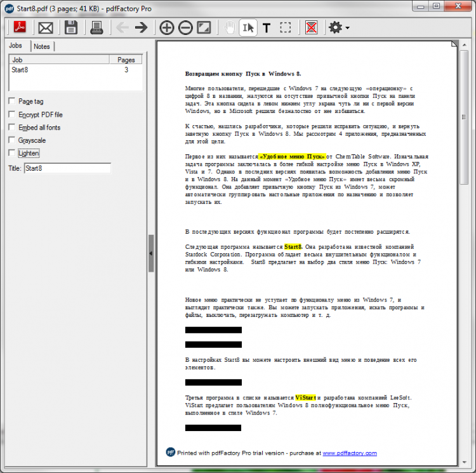Enable the Page tag checkbox

click(x=12, y=101)
